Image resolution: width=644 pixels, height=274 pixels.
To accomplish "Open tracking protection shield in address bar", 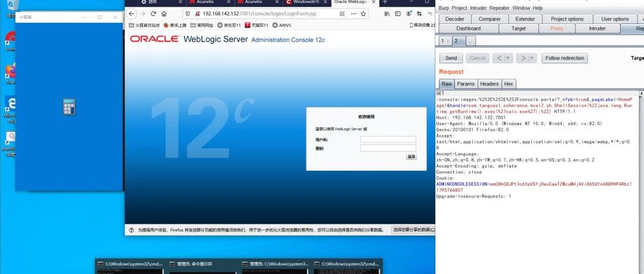I will pos(188,14).
